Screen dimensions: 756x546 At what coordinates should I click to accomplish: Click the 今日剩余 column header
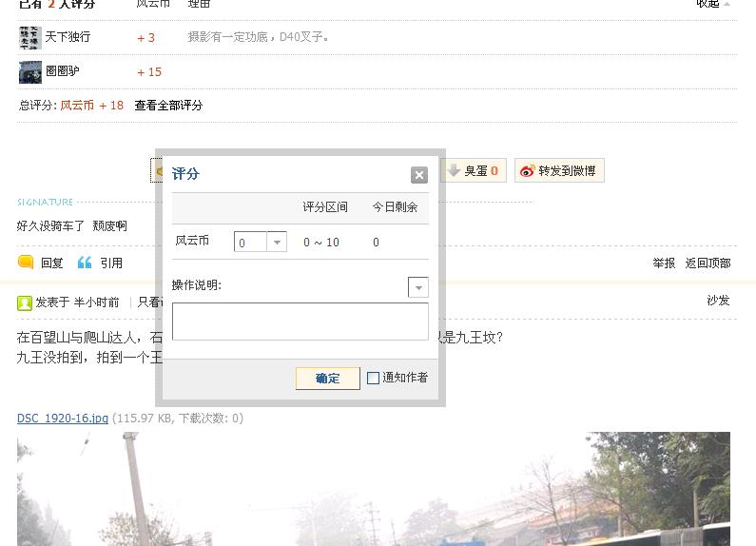395,207
